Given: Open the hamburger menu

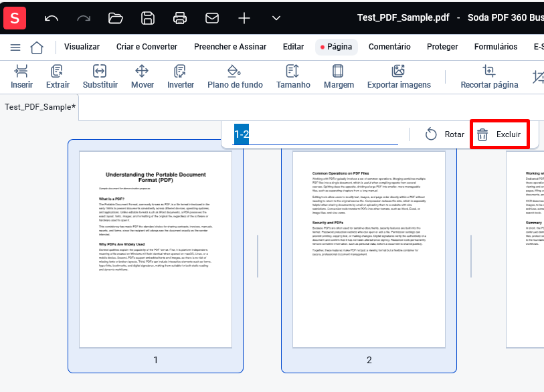Looking at the screenshot, I should coord(15,47).
